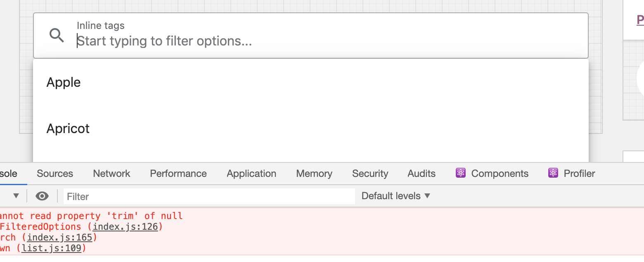This screenshot has width=644, height=262.
Task: Switch to the Memory tab
Action: pos(314,173)
